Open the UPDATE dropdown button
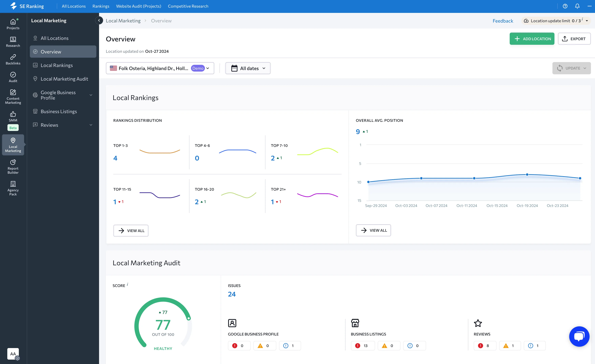 pyautogui.click(x=571, y=68)
